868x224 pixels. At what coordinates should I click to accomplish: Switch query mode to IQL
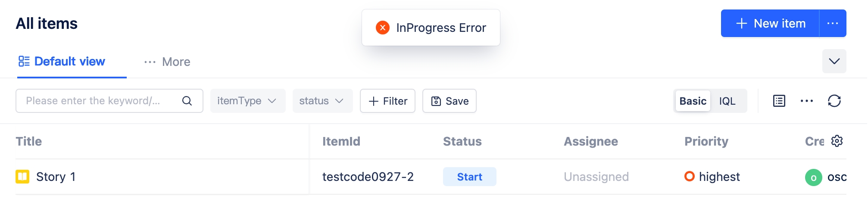(x=727, y=101)
